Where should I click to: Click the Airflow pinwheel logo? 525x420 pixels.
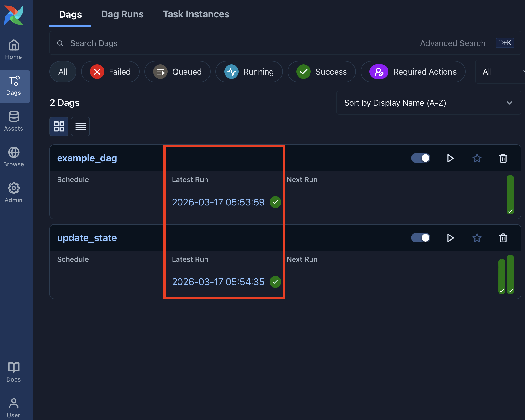click(14, 15)
